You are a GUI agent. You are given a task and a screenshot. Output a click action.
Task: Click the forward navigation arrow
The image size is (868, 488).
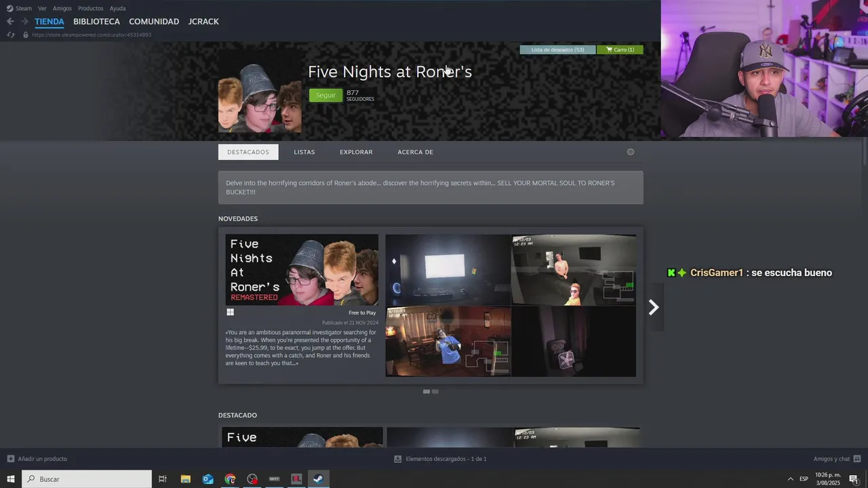point(24,22)
